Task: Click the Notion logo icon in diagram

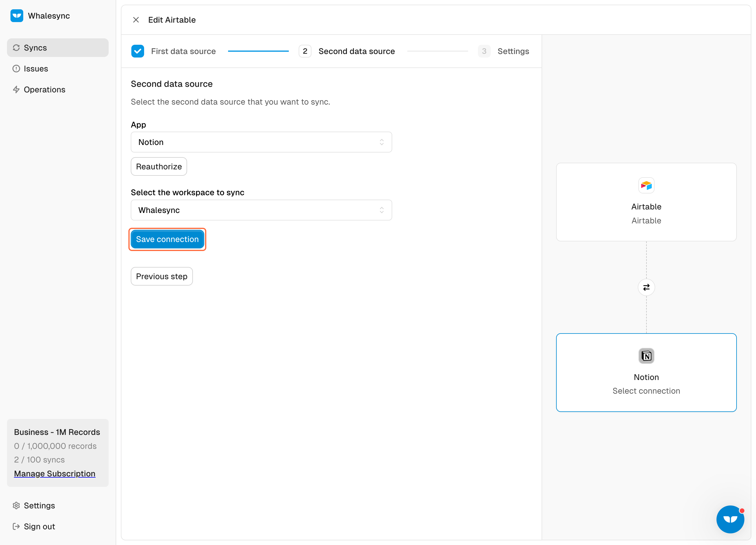Action: 646,356
